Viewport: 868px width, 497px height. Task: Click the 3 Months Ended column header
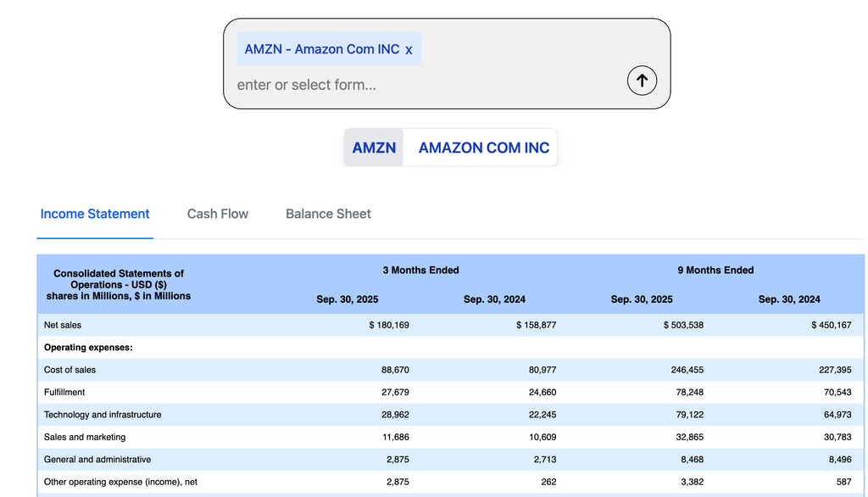coord(421,270)
